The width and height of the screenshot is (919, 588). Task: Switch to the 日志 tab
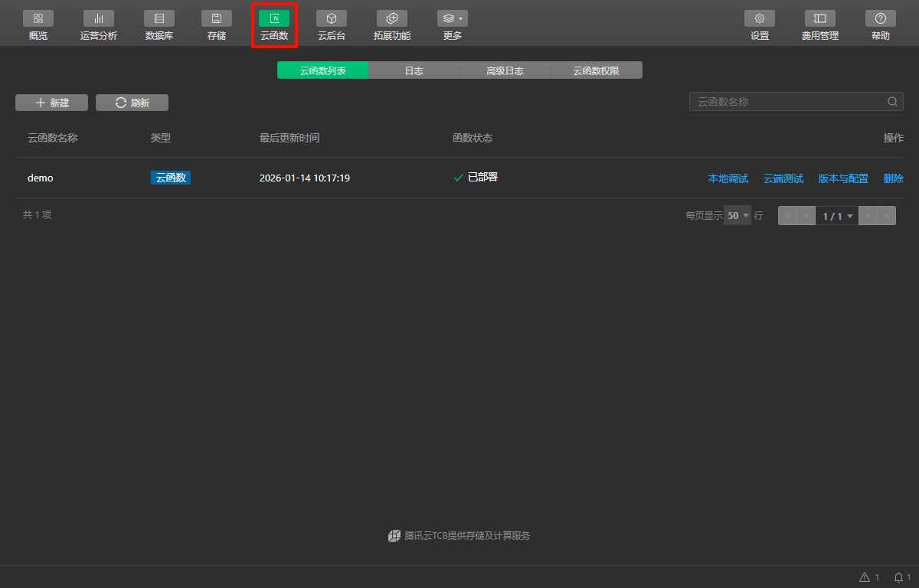click(414, 70)
